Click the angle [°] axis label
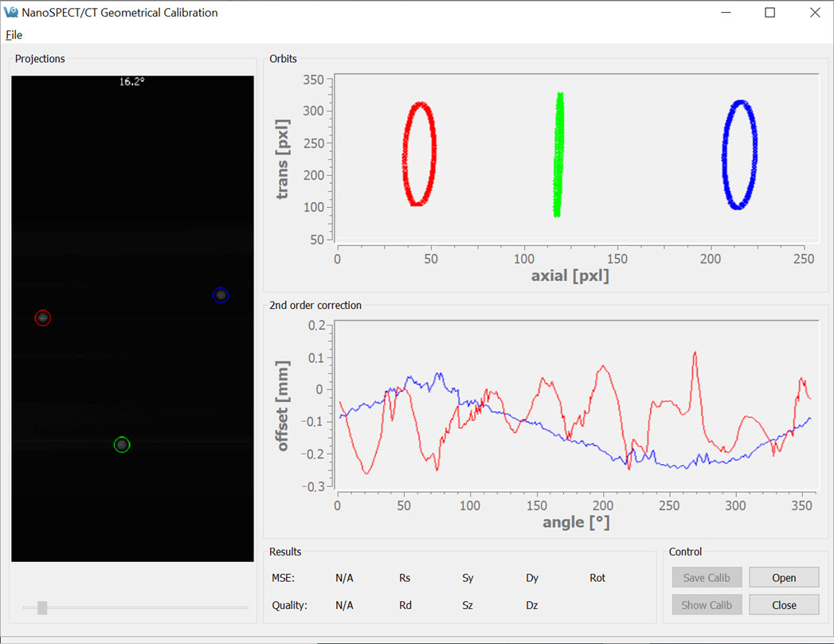This screenshot has width=834, height=644. point(576,523)
